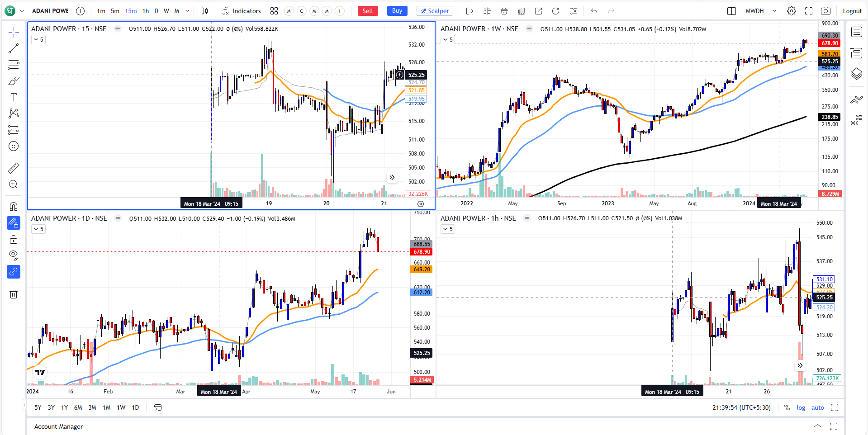Select the Text annotation tool

pos(14,97)
